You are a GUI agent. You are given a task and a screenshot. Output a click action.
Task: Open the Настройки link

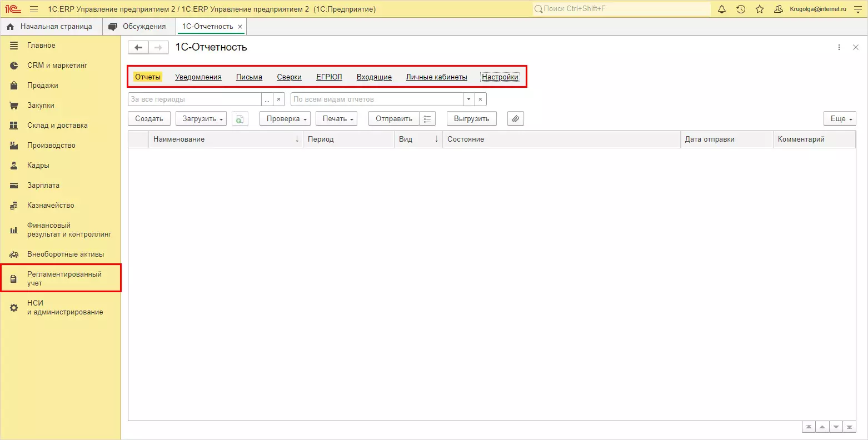coord(500,77)
